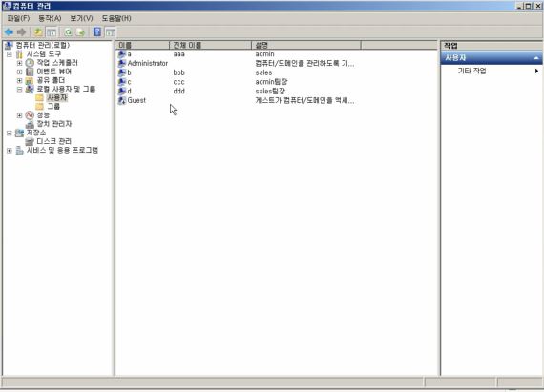Click the Refresh toolbar icon
The width and height of the screenshot is (544, 392).
click(68, 32)
